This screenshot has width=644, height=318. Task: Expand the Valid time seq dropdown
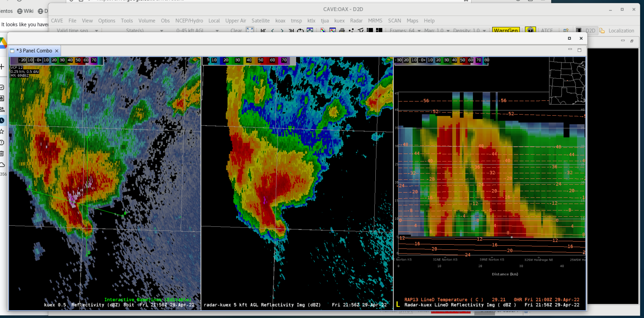pos(97,31)
